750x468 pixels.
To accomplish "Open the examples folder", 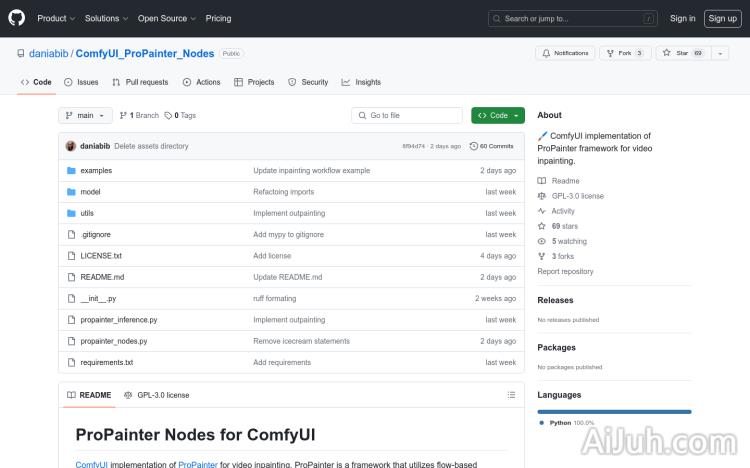I will [x=96, y=170].
